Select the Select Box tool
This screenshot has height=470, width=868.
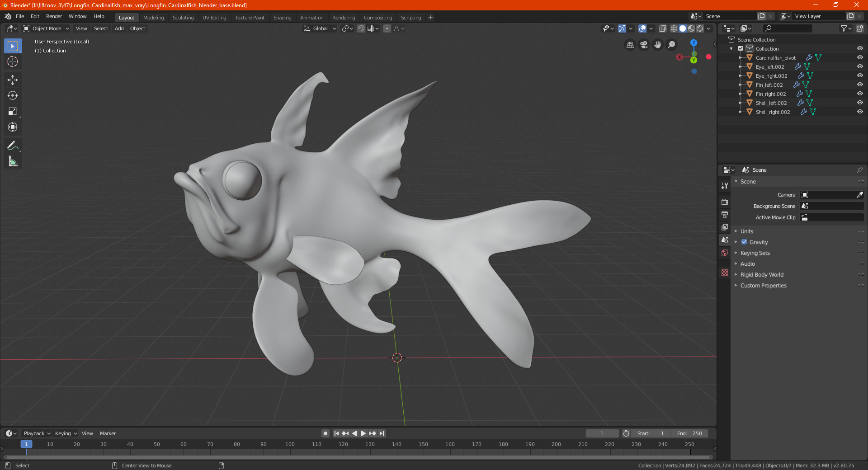click(13, 46)
